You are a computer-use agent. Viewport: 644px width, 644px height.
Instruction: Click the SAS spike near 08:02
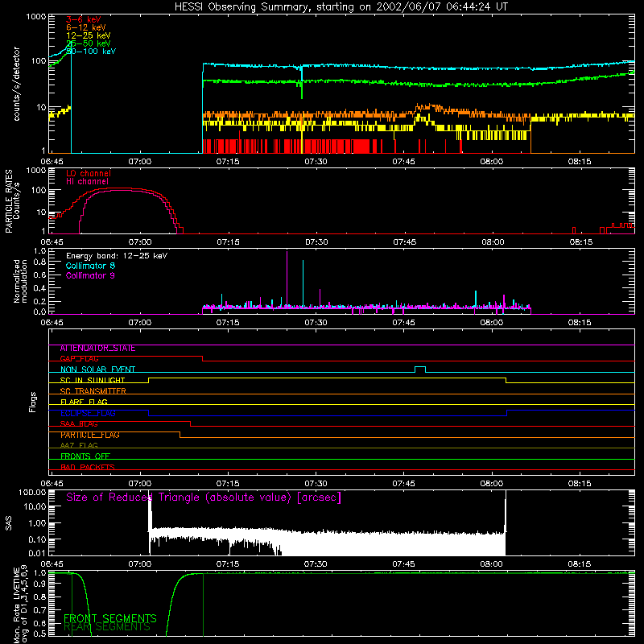pyautogui.click(x=506, y=511)
